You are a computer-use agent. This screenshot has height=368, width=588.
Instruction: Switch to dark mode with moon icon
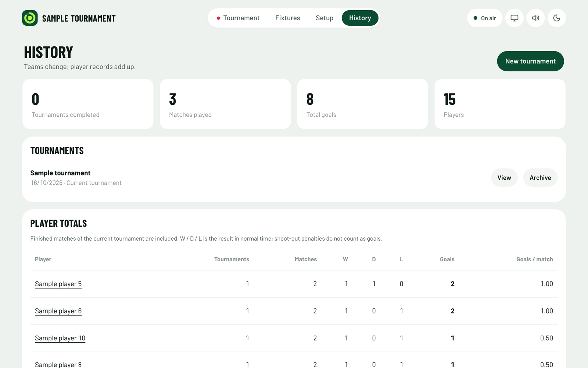pos(557,18)
